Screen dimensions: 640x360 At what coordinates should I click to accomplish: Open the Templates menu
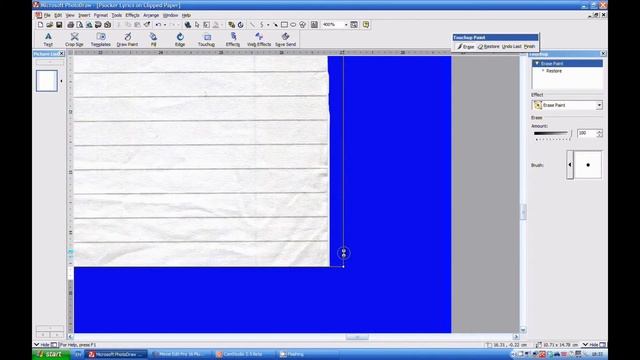tap(100, 40)
